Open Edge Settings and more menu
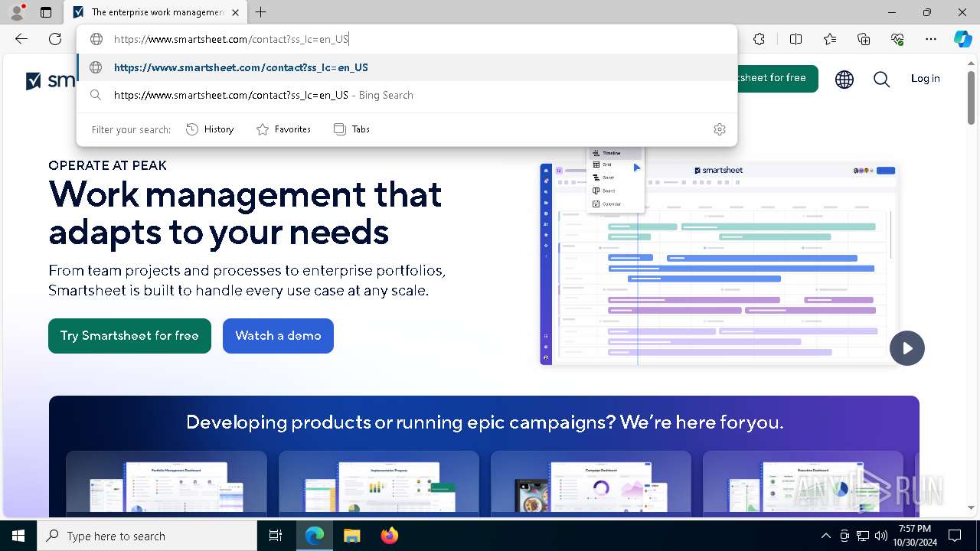This screenshot has width=980, height=551. coord(931,39)
